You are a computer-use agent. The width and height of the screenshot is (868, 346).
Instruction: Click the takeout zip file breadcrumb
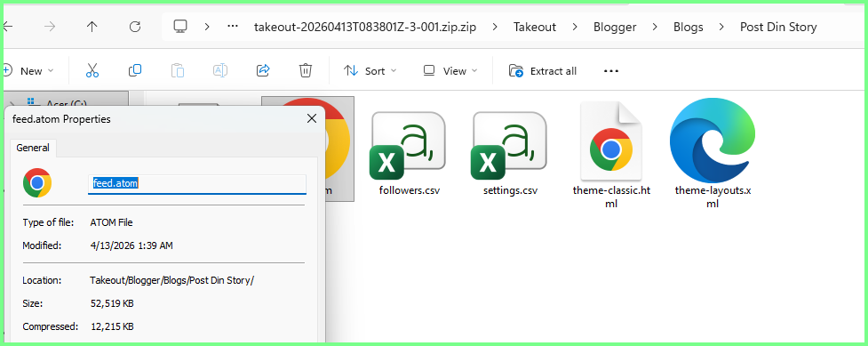click(365, 27)
